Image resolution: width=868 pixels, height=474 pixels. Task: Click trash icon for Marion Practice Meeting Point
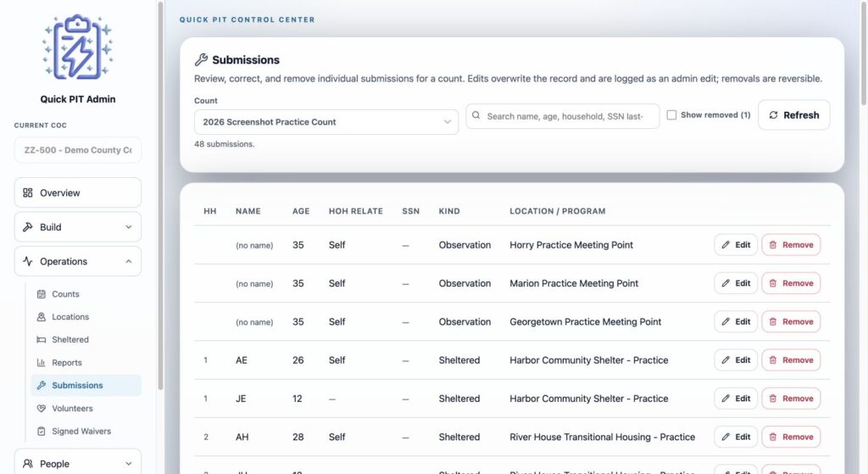(773, 283)
